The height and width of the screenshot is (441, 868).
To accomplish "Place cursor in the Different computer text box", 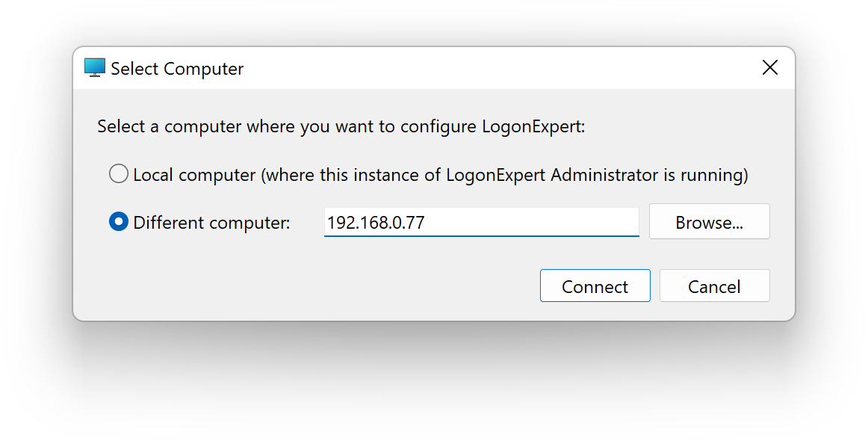I will click(x=481, y=221).
